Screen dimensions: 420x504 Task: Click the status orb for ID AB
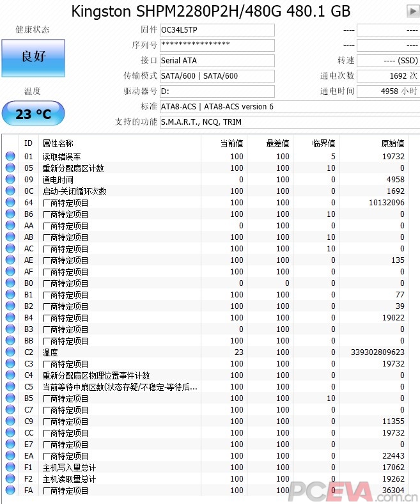click(x=10, y=237)
